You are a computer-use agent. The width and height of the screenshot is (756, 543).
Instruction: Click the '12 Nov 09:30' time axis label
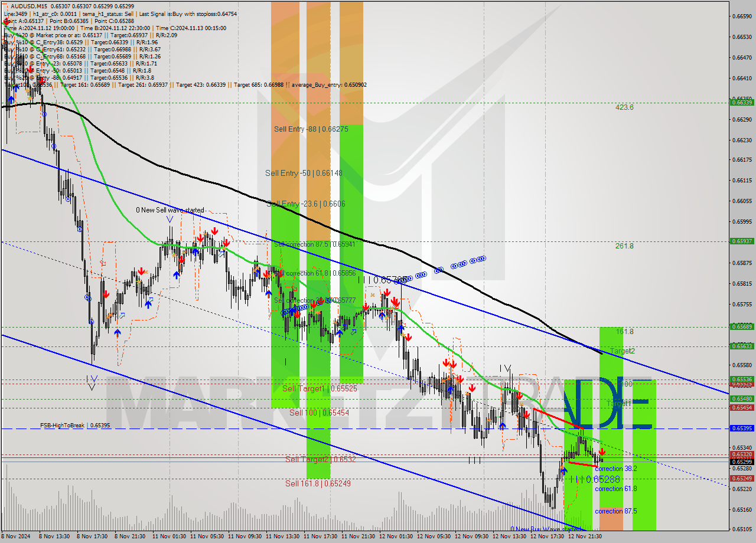[x=471, y=537]
